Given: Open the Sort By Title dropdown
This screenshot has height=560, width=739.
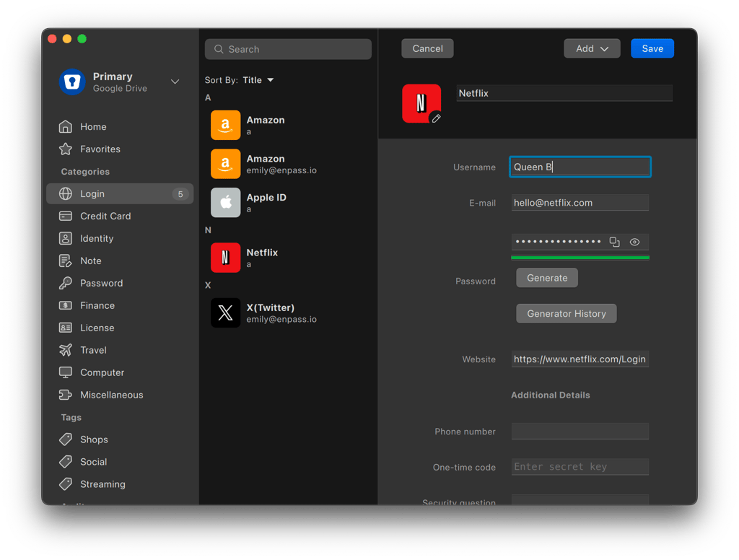Looking at the screenshot, I should click(258, 80).
